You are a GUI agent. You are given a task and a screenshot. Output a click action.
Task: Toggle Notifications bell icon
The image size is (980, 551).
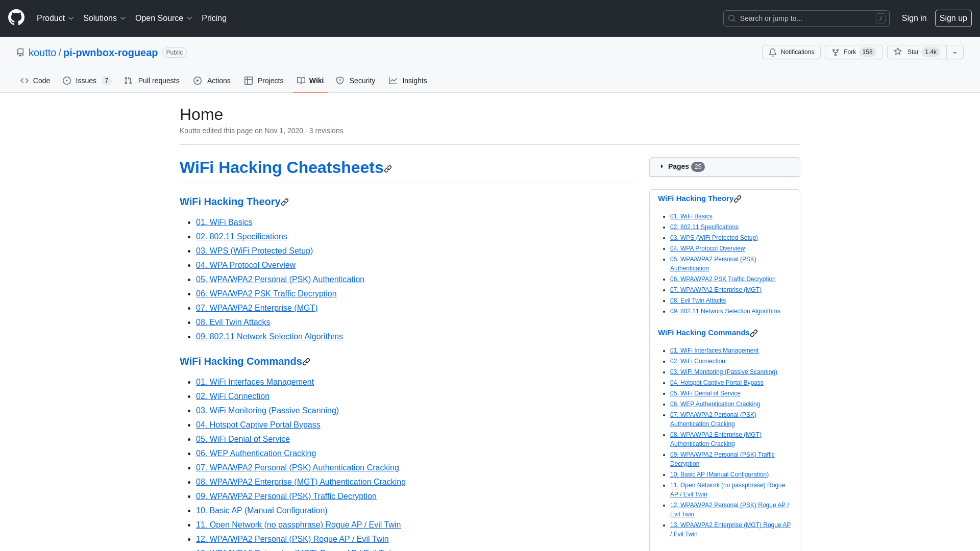(x=773, y=52)
